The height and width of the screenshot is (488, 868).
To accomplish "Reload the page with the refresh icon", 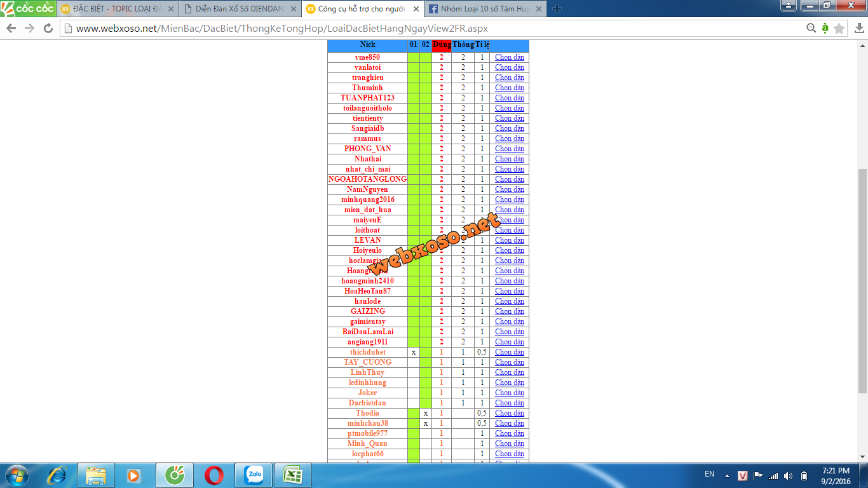I will point(48,29).
